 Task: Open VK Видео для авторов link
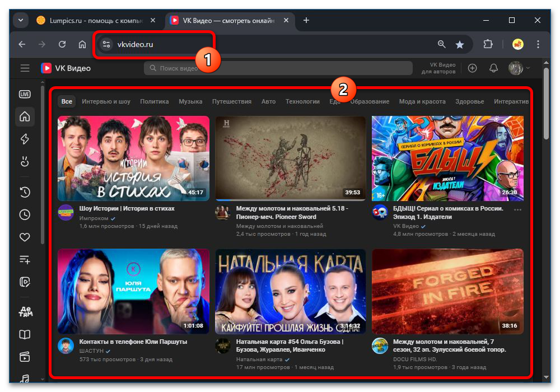438,68
